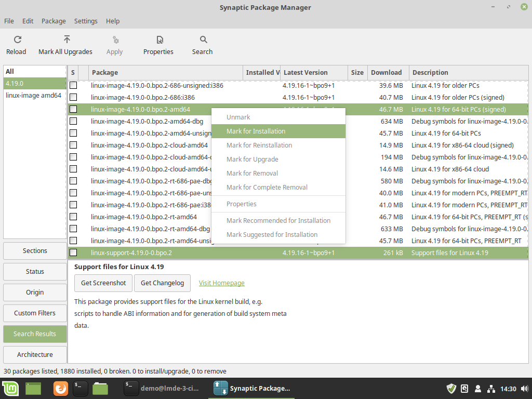532x399 pixels.
Task: Sort by the Size column header
Action: point(357,73)
